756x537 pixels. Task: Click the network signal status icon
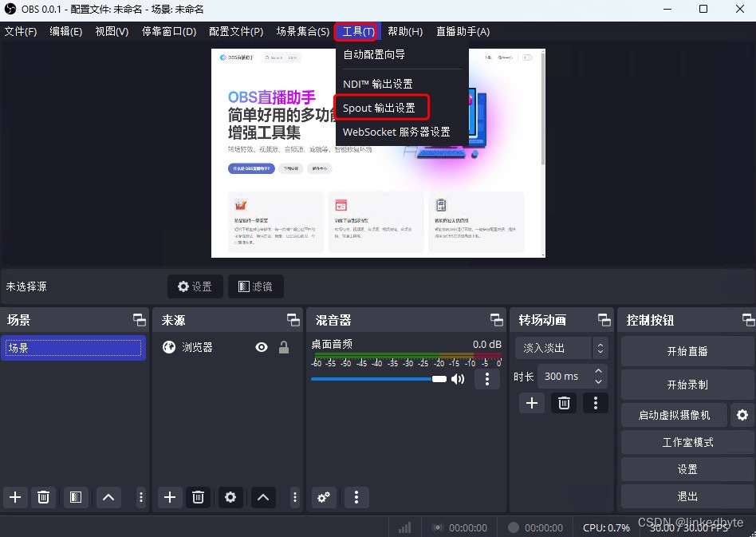404,528
